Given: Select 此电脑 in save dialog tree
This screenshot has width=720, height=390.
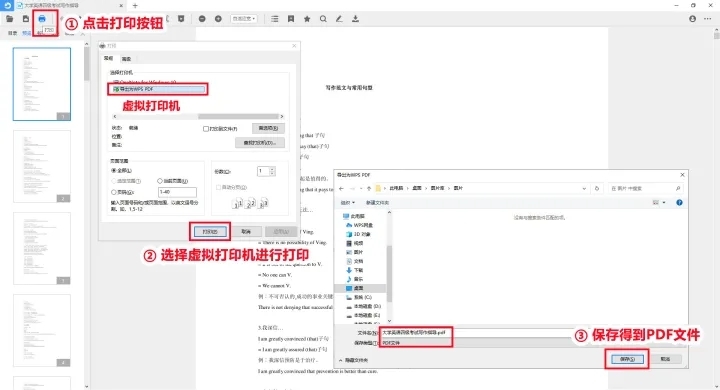Looking at the screenshot, I should [354, 216].
